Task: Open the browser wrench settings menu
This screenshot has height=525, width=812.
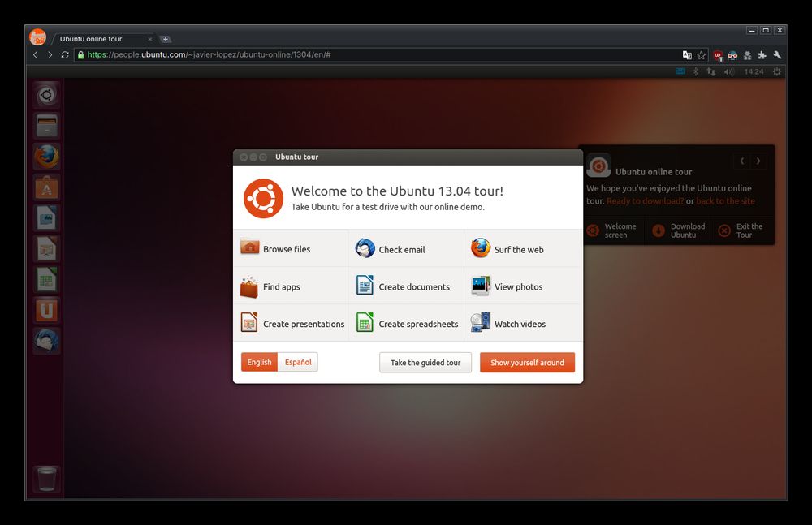Action: point(777,55)
